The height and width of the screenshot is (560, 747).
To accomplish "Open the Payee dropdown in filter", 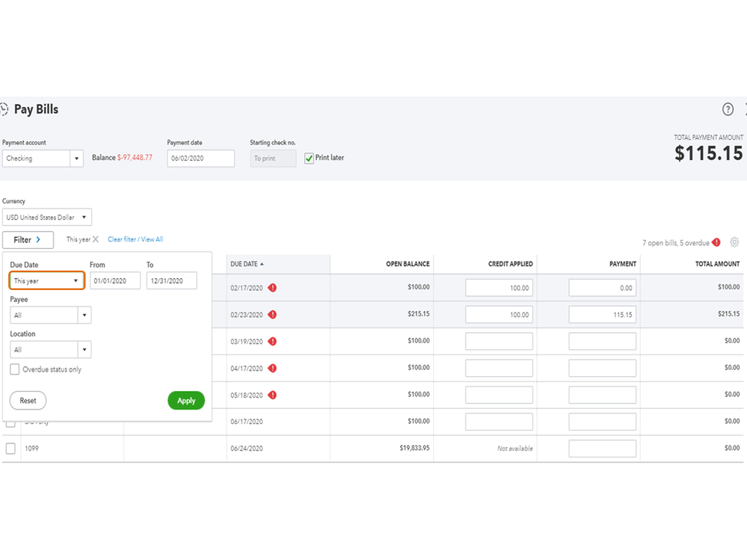I will coord(50,316).
